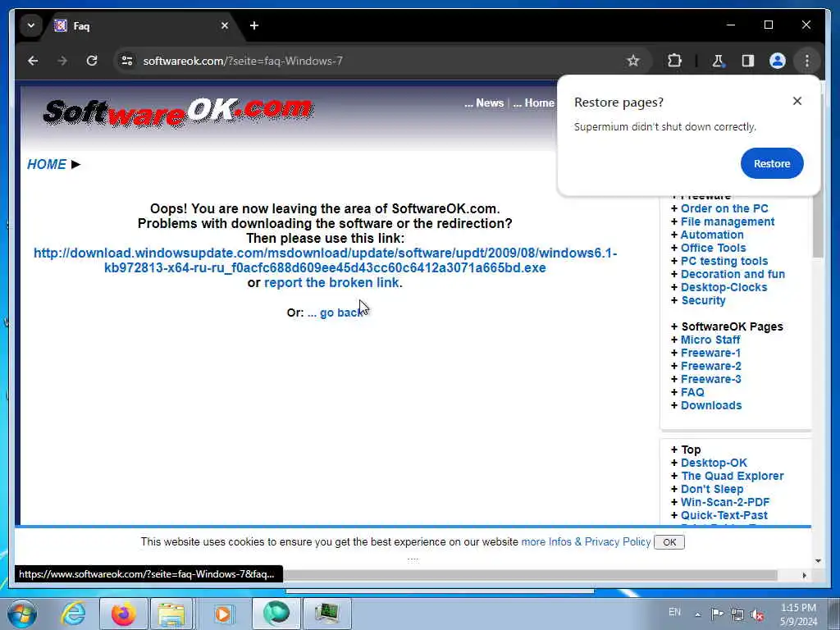
Task: Open Security category
Action: [x=703, y=300]
